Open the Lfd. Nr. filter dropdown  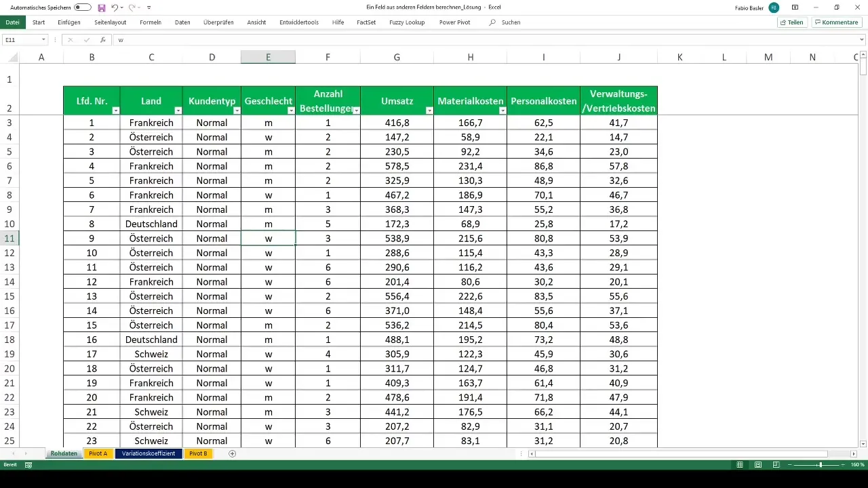coord(115,110)
